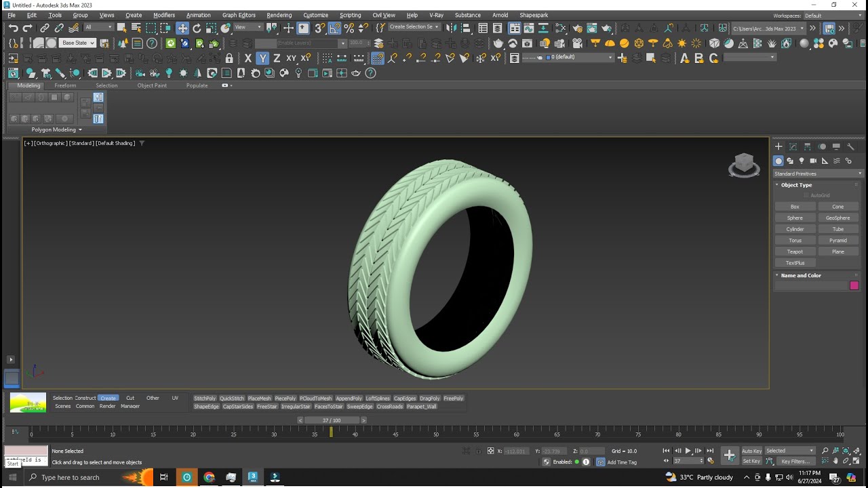Open the Selected key filter dropdown

click(x=790, y=451)
